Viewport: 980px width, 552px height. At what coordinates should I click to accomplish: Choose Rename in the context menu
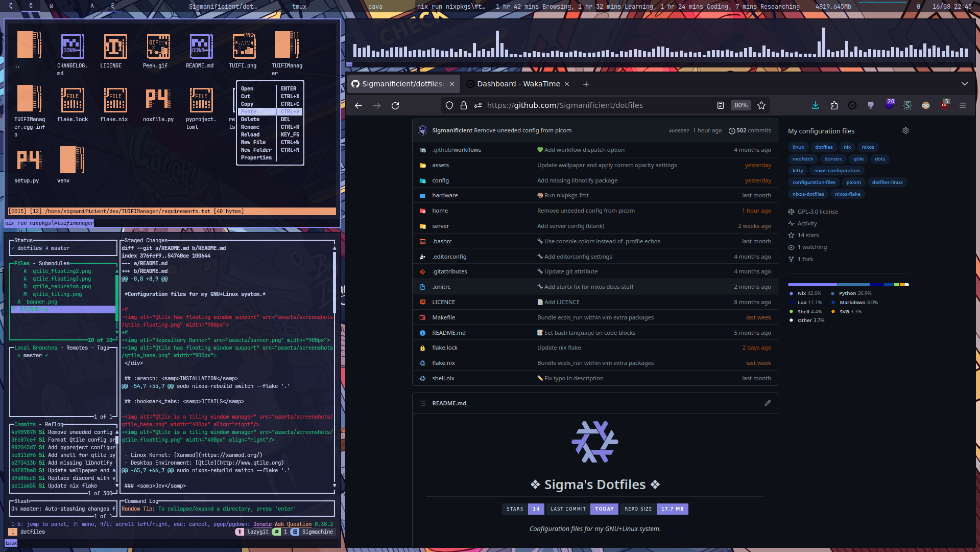pyautogui.click(x=270, y=127)
